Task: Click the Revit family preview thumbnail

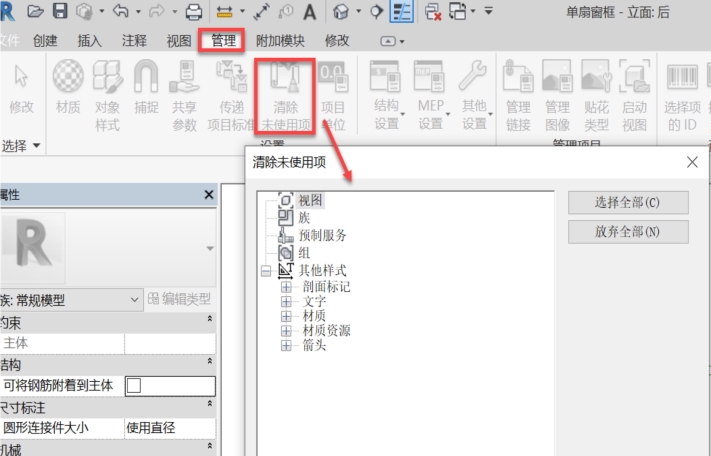Action: (33, 247)
